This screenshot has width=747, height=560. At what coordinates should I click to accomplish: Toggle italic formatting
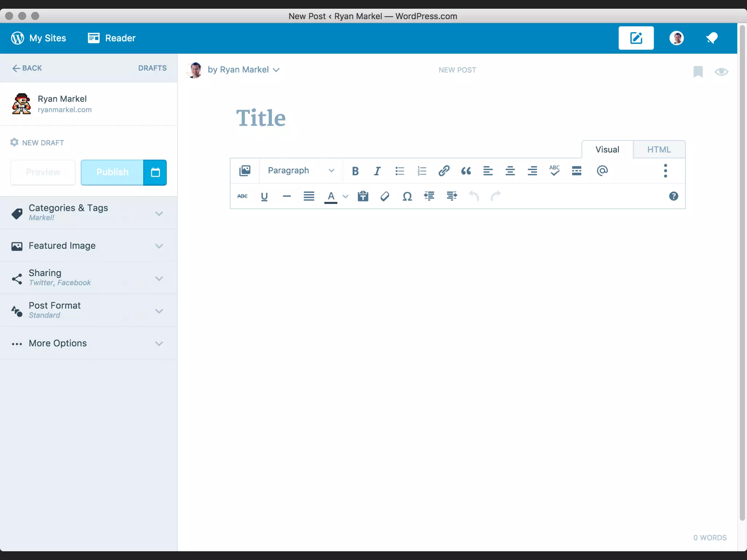click(377, 171)
